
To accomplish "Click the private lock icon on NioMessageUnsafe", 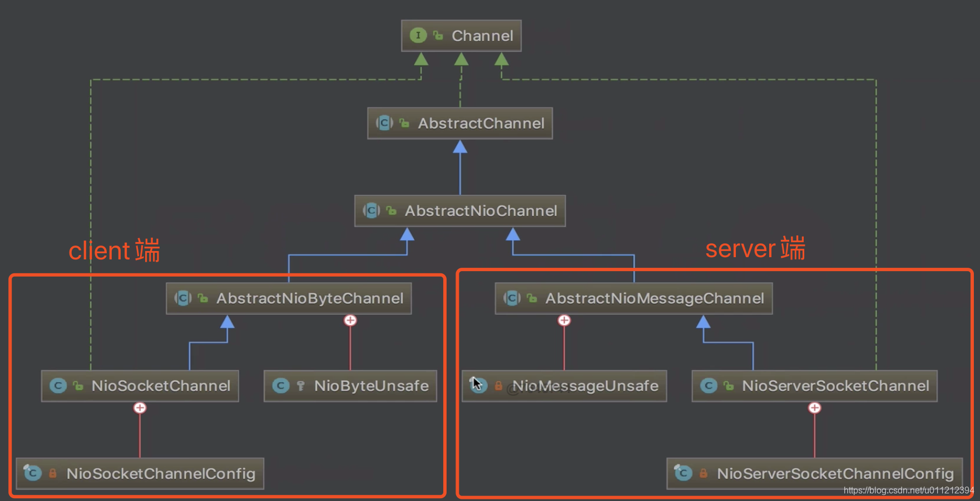I will pos(498,386).
